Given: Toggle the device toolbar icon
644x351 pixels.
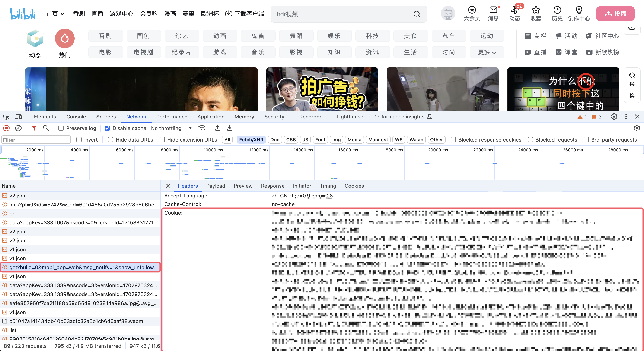Looking at the screenshot, I should pos(19,117).
